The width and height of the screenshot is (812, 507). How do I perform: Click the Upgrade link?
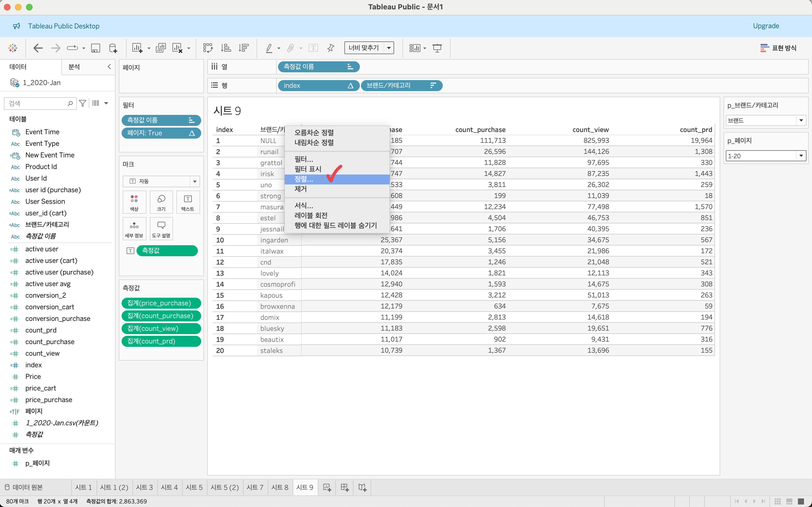766,26
